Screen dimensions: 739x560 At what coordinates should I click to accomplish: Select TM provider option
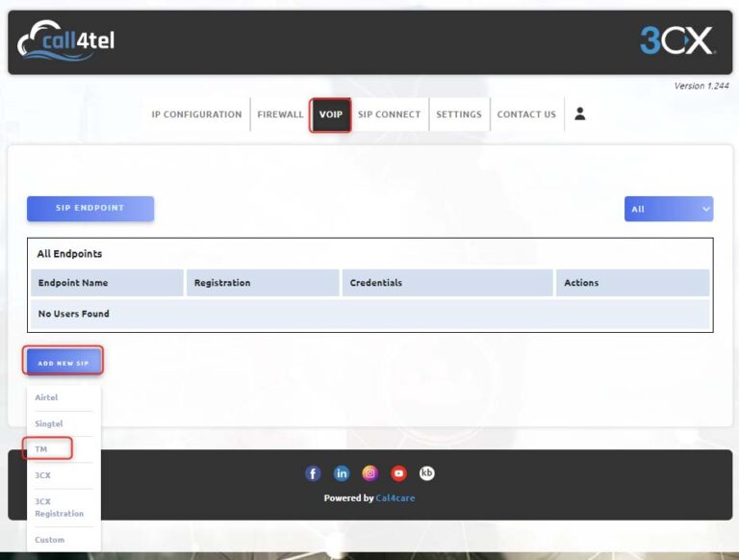pos(41,449)
